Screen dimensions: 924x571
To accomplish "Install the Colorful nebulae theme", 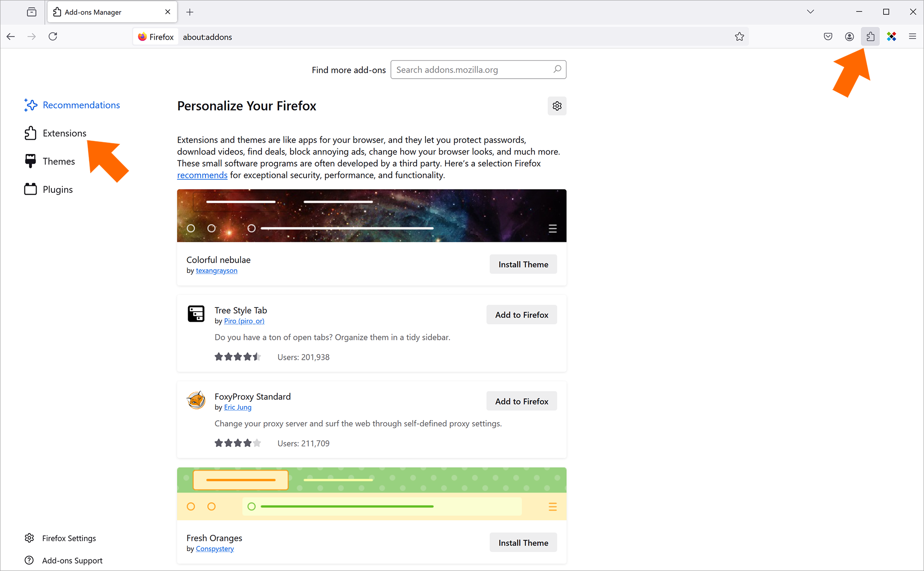I will (523, 264).
